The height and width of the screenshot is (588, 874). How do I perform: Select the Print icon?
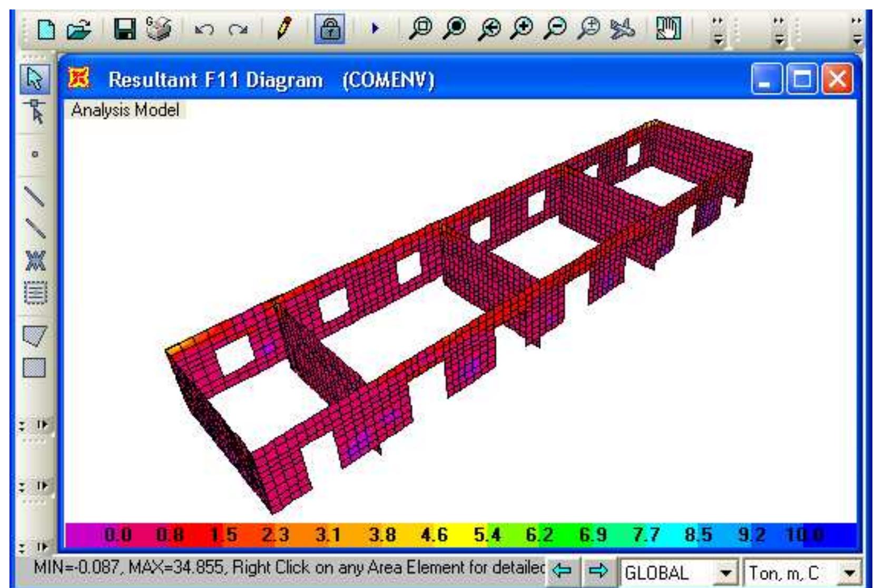[x=159, y=29]
